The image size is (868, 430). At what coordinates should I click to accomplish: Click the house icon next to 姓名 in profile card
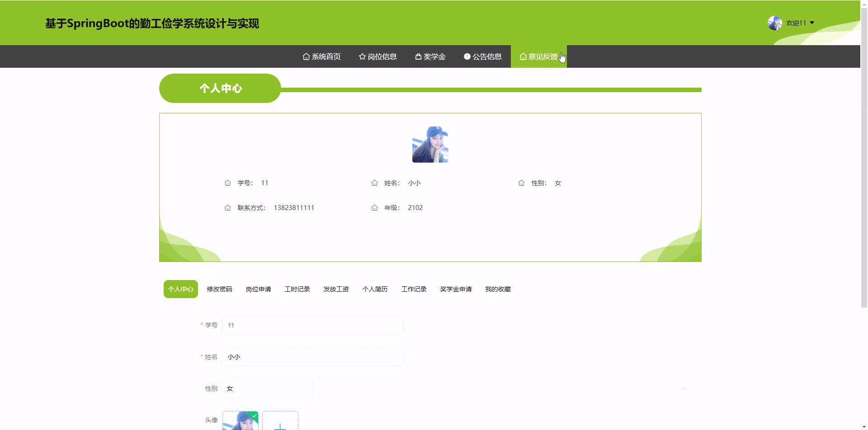tap(374, 183)
